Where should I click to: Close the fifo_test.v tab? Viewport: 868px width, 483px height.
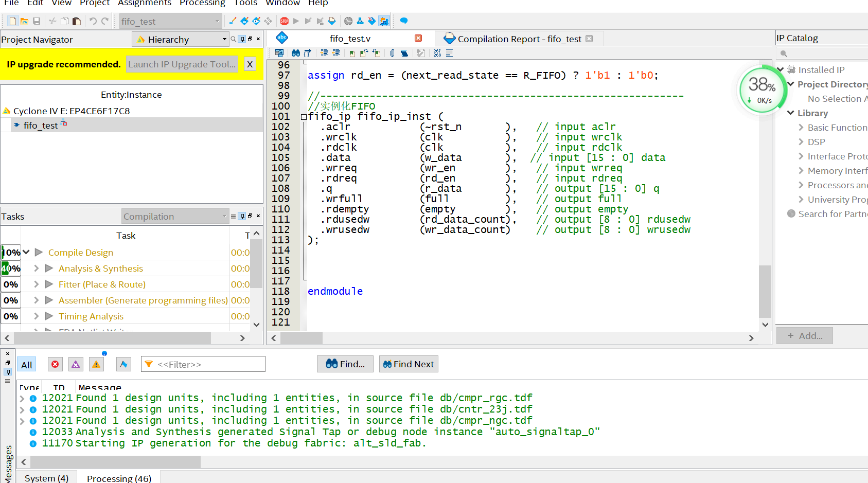(x=418, y=38)
